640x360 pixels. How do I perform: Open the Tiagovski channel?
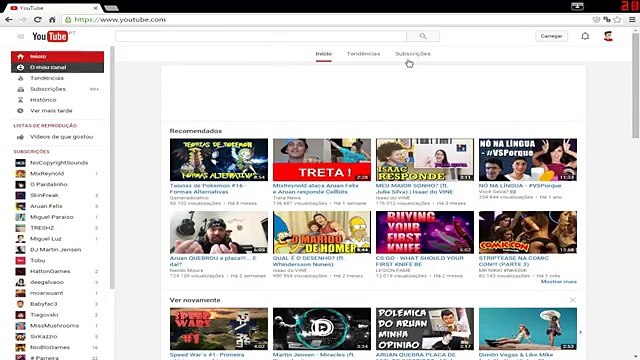pyautogui.click(x=58, y=315)
